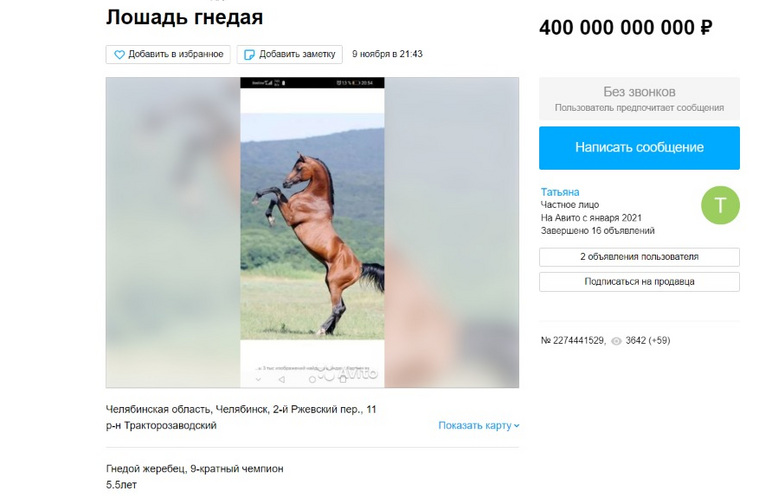Click the eye views counter icon

click(616, 341)
